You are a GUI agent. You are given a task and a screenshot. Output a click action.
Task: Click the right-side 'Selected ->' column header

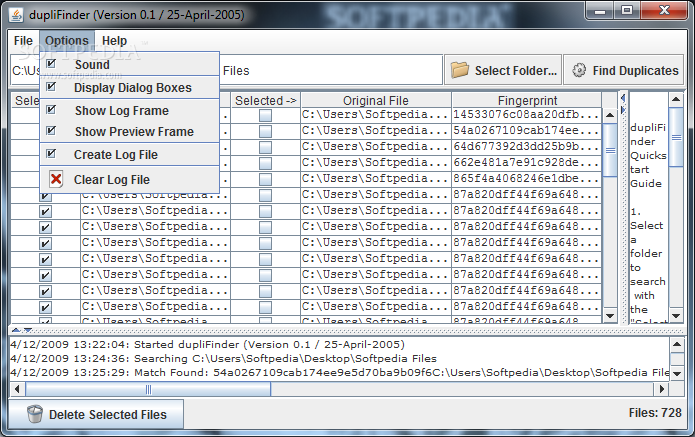(x=266, y=101)
